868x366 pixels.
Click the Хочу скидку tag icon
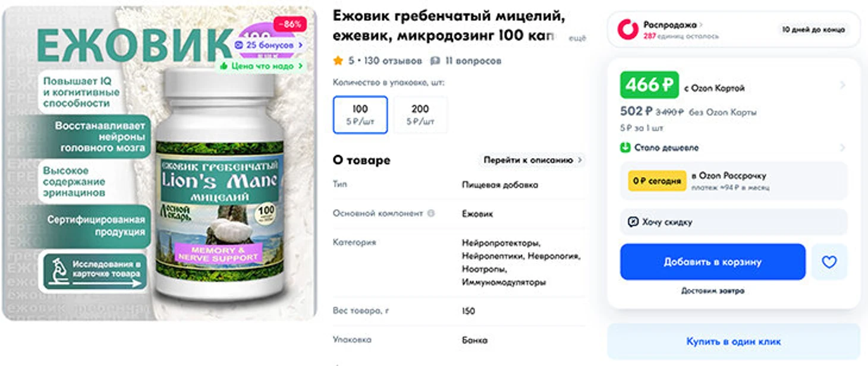(x=633, y=222)
